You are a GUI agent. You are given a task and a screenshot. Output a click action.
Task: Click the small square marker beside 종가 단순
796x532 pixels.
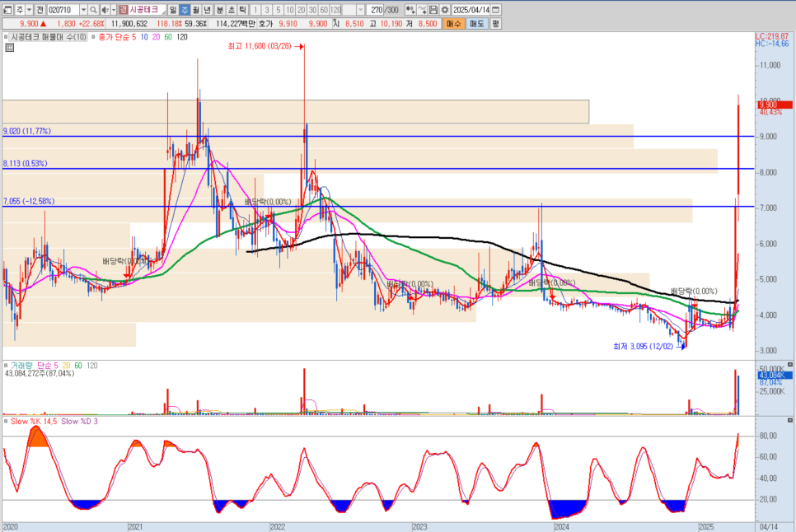[93, 37]
